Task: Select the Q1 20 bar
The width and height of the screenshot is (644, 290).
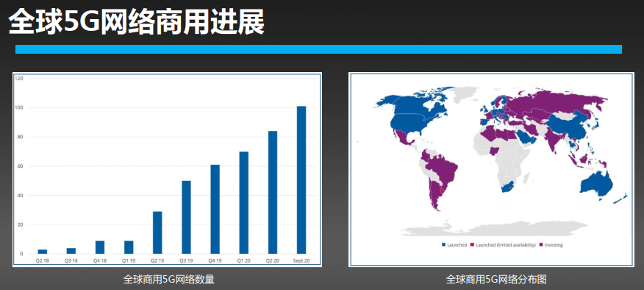Action: [x=244, y=202]
